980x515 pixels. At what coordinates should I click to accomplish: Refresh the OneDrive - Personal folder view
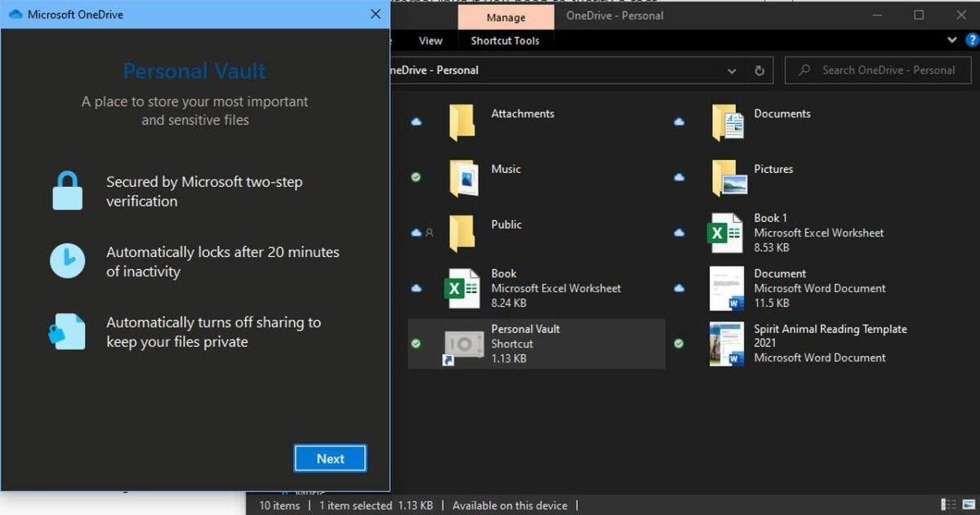759,70
